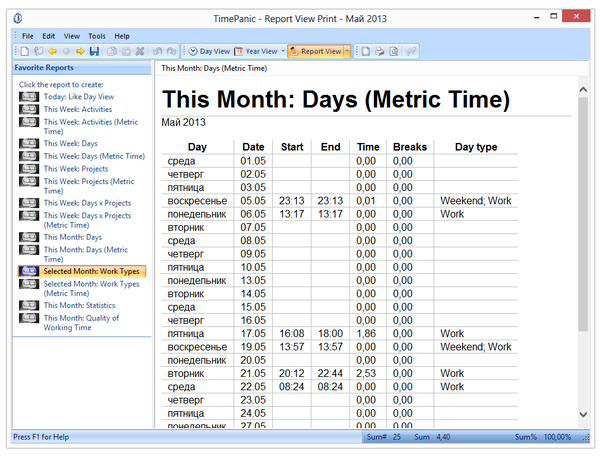600x456 pixels.
Task: Open report This Week: Activities (Metric Time)
Action: click(91, 127)
